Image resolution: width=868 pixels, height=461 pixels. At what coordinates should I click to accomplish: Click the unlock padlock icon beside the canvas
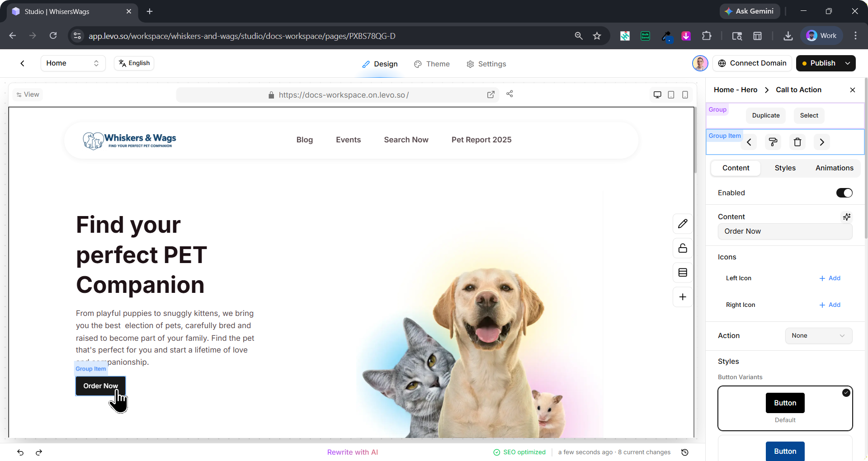pos(683,248)
